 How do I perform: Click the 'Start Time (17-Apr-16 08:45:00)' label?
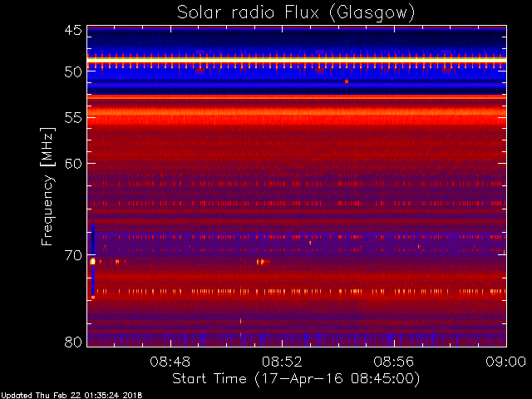(296, 379)
